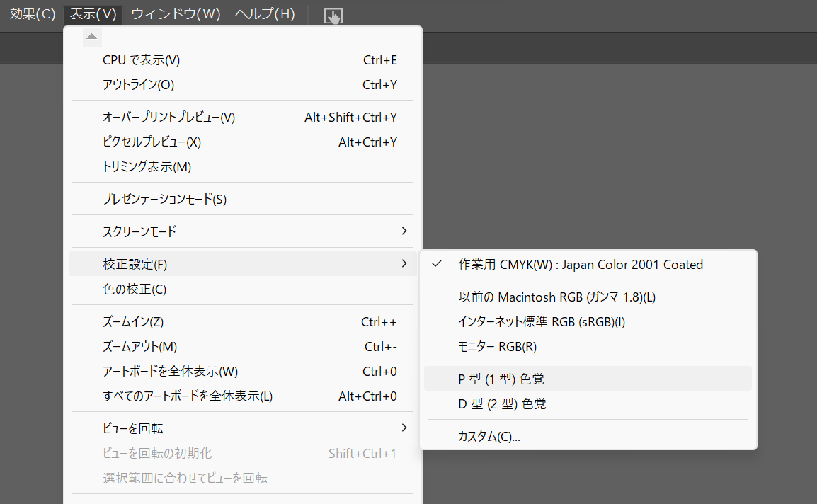817x504 pixels.
Task: Select インターネット標準 RGB (sRGB) proof
Action: (x=542, y=322)
